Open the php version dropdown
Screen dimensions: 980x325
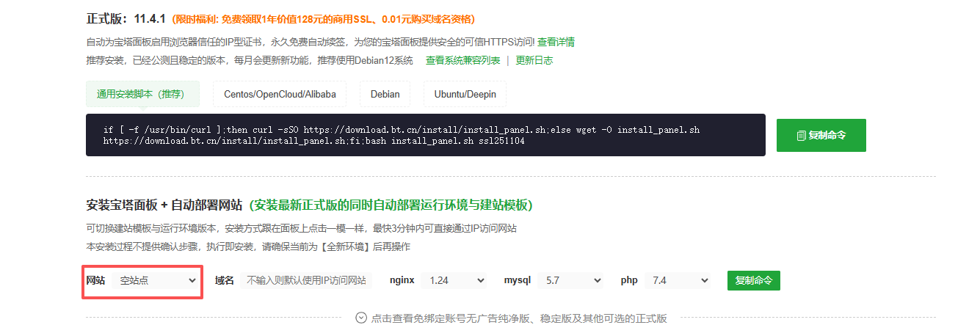point(679,280)
